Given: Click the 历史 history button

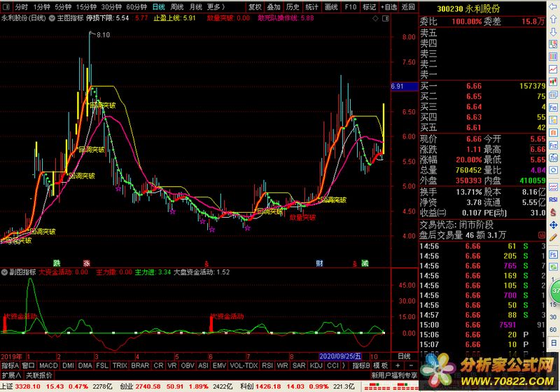Looking at the screenshot, I should click(293, 7).
